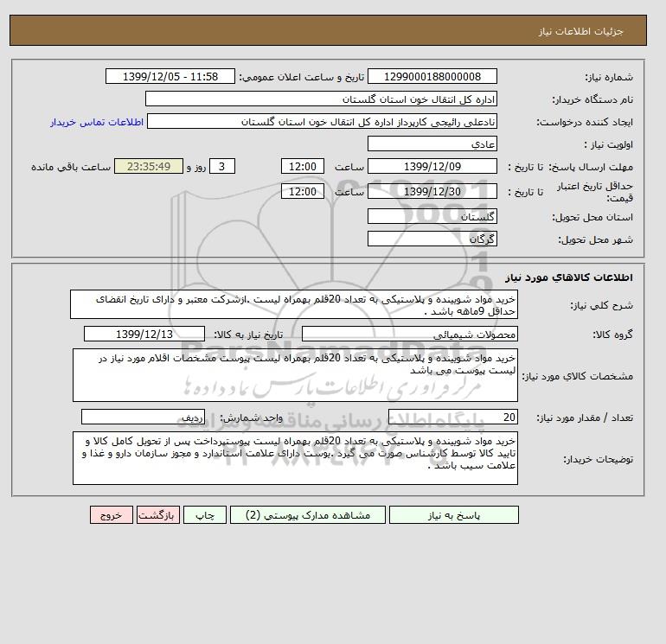
Task: Click the اولویت نیاز label
Action: coord(609,144)
